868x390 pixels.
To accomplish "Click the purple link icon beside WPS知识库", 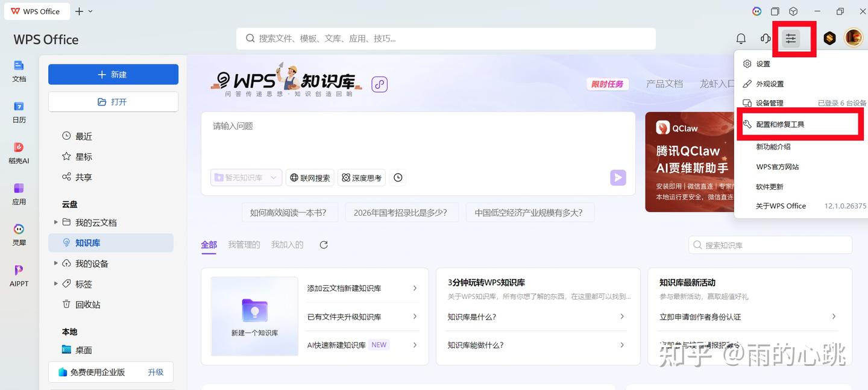I will (379, 84).
